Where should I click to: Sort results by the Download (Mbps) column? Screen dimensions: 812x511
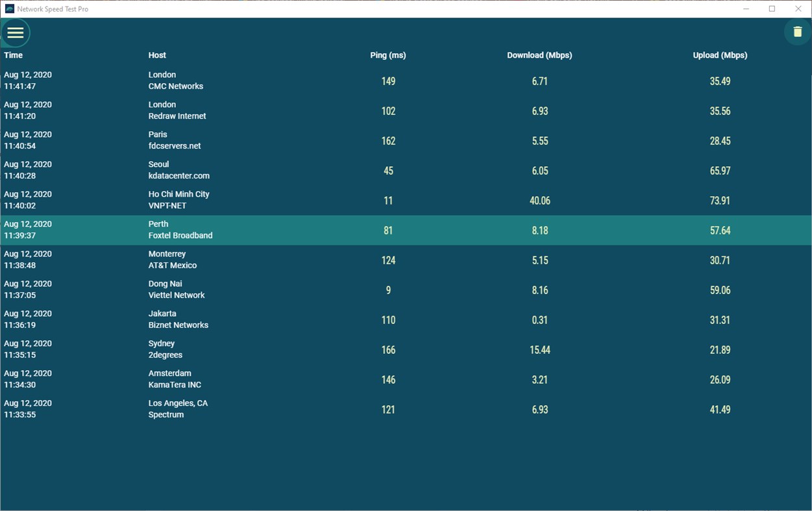point(539,55)
